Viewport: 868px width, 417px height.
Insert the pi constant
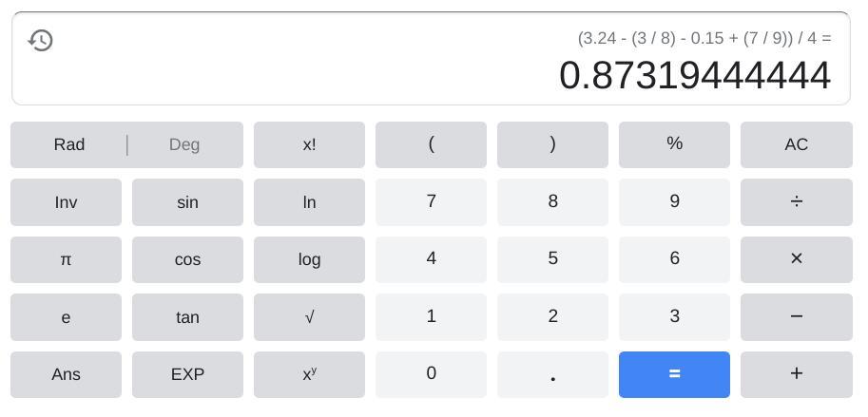[x=66, y=259]
